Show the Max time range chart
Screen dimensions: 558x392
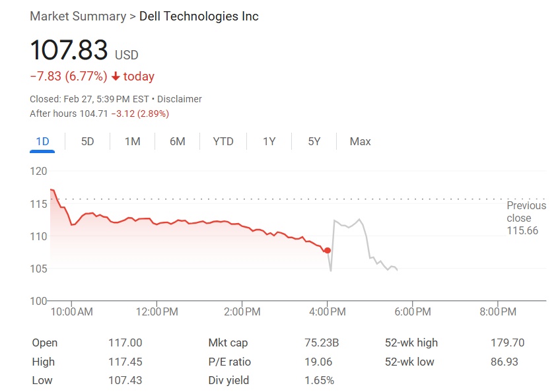[360, 141]
